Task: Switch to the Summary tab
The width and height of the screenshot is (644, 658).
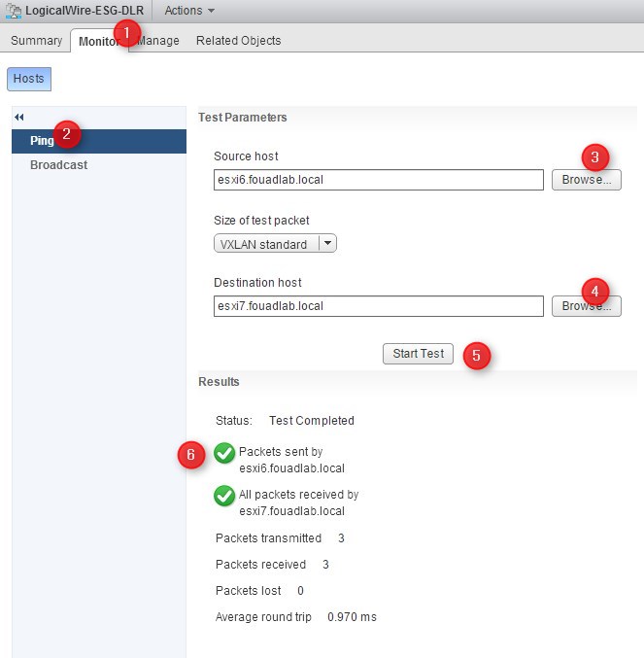Action: click(36, 41)
